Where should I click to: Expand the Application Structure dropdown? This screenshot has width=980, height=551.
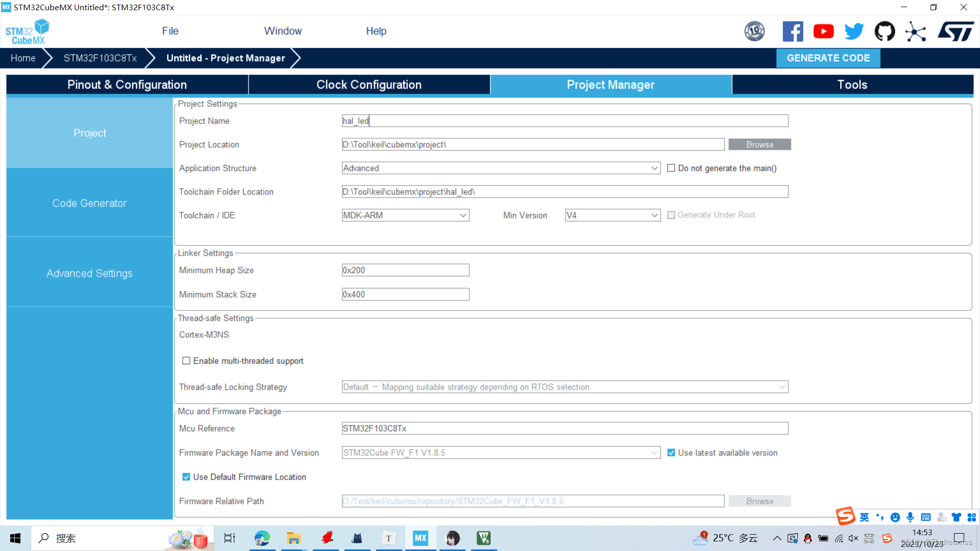(x=501, y=168)
